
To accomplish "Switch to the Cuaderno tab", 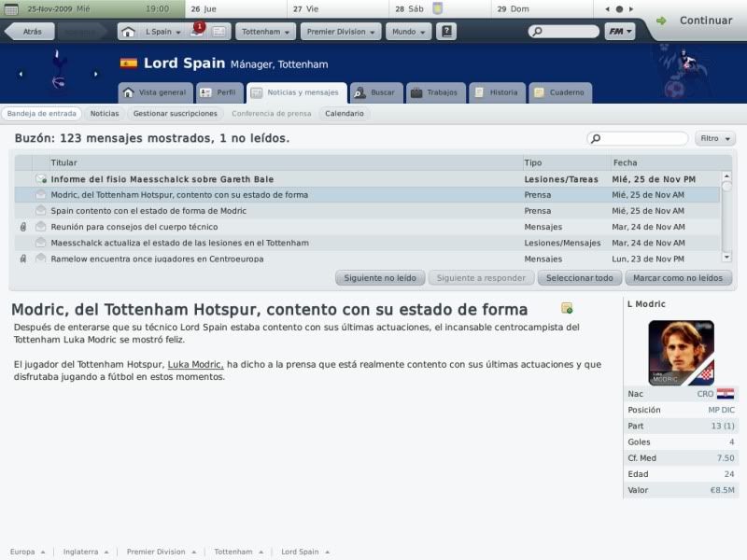I will tap(560, 92).
